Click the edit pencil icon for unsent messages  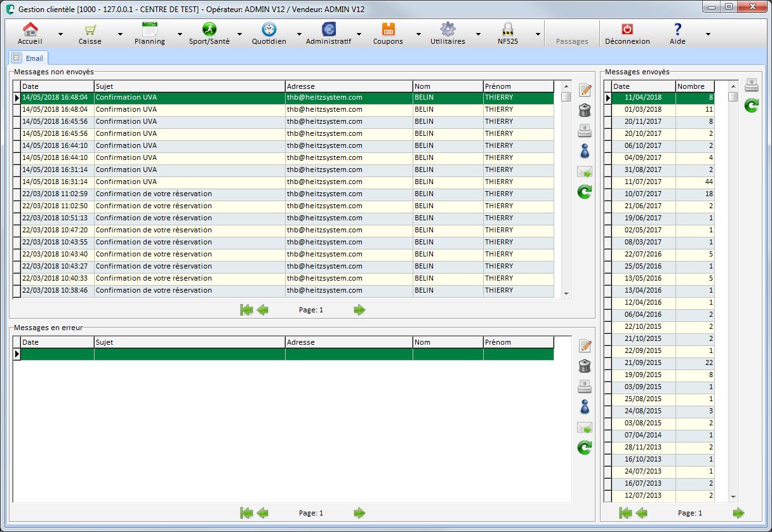pyautogui.click(x=585, y=91)
